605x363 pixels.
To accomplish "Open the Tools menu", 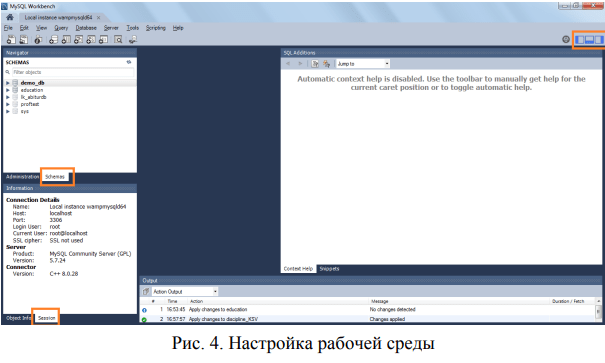I will 132,28.
